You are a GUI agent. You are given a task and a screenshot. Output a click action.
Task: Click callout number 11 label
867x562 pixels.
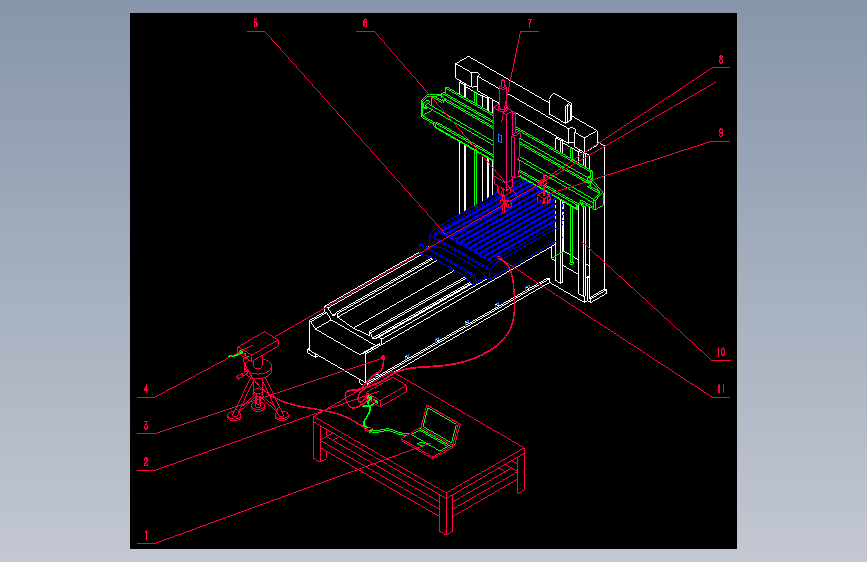click(x=721, y=389)
